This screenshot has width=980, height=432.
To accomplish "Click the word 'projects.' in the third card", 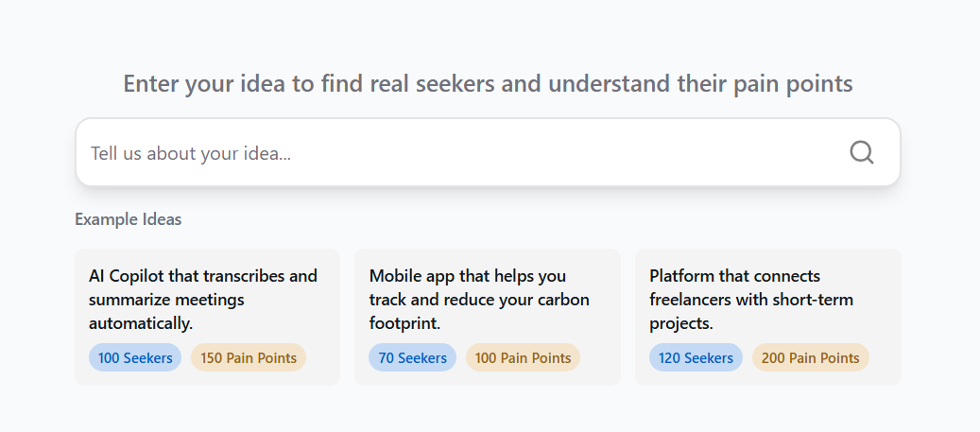I will point(681,323).
